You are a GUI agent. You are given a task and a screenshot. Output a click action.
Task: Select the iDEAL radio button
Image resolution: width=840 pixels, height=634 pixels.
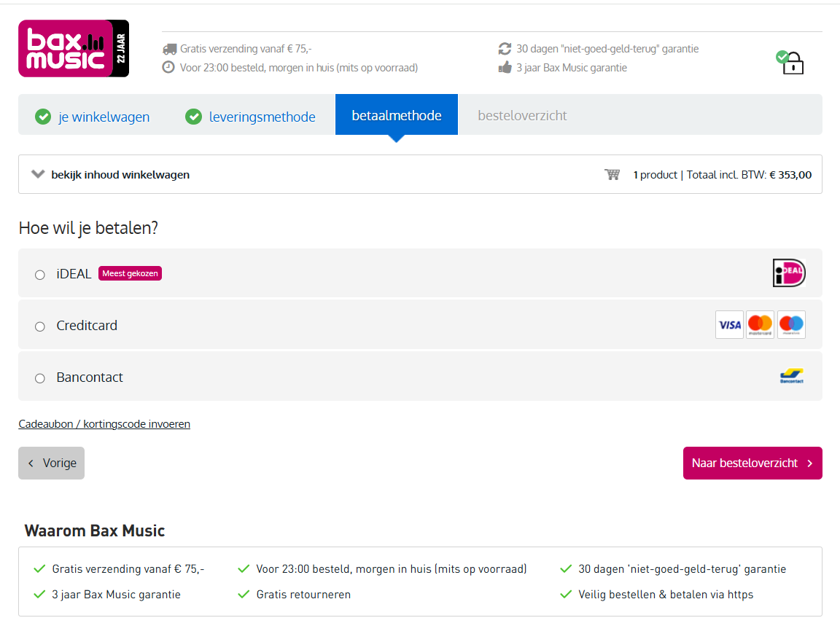click(40, 275)
